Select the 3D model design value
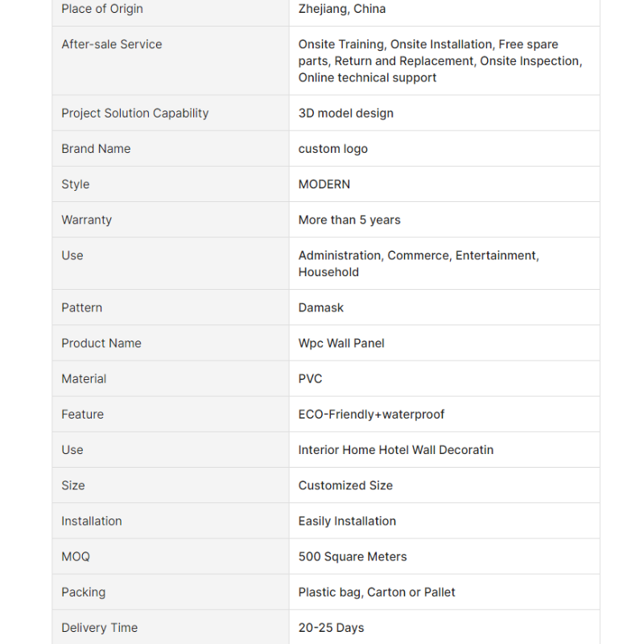The height and width of the screenshot is (644, 644). [346, 113]
